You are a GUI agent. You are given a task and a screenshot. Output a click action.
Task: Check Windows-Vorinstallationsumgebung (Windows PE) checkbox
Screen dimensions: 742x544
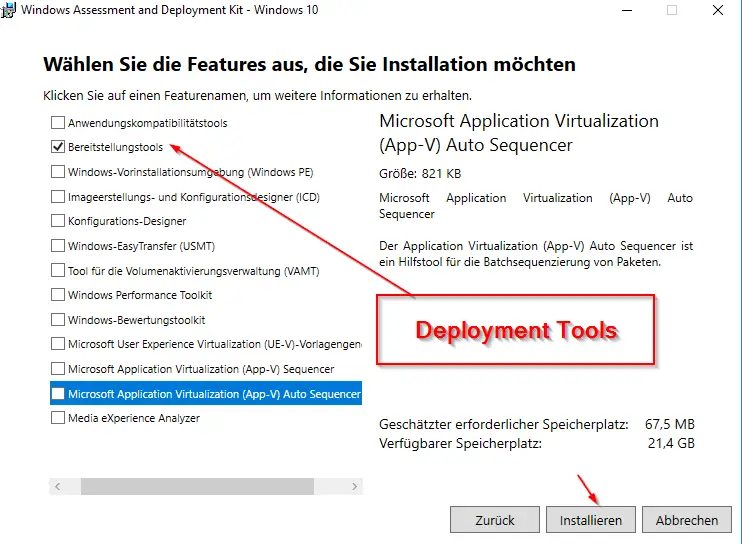pos(58,171)
